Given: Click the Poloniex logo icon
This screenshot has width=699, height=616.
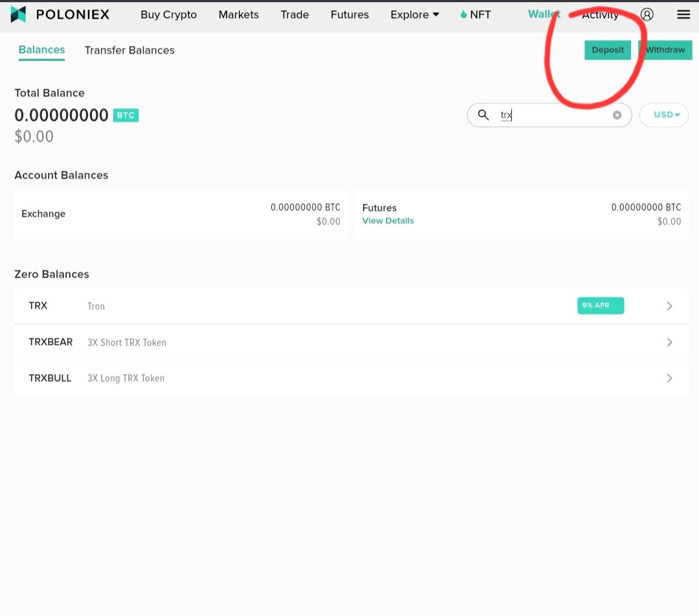Looking at the screenshot, I should tap(18, 14).
